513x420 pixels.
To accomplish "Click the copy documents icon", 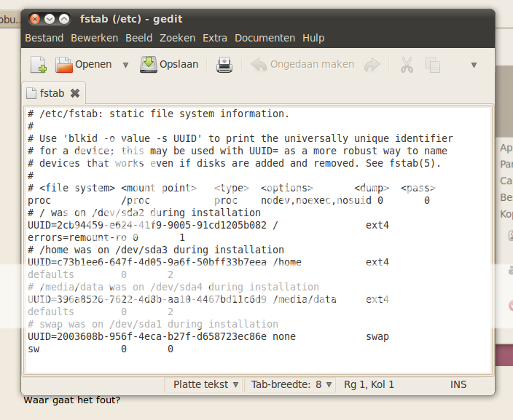I will click(x=433, y=65).
